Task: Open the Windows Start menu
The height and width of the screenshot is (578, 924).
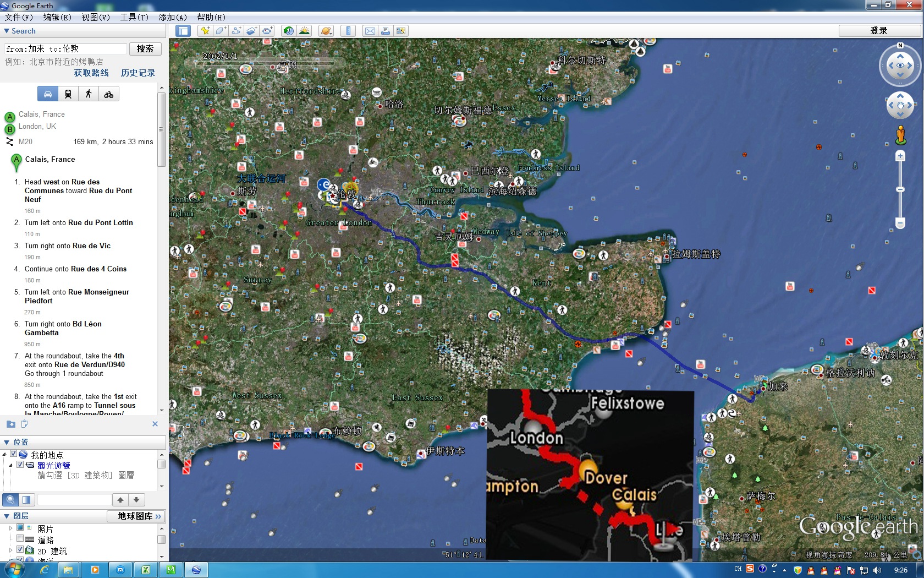Action: click(x=14, y=570)
